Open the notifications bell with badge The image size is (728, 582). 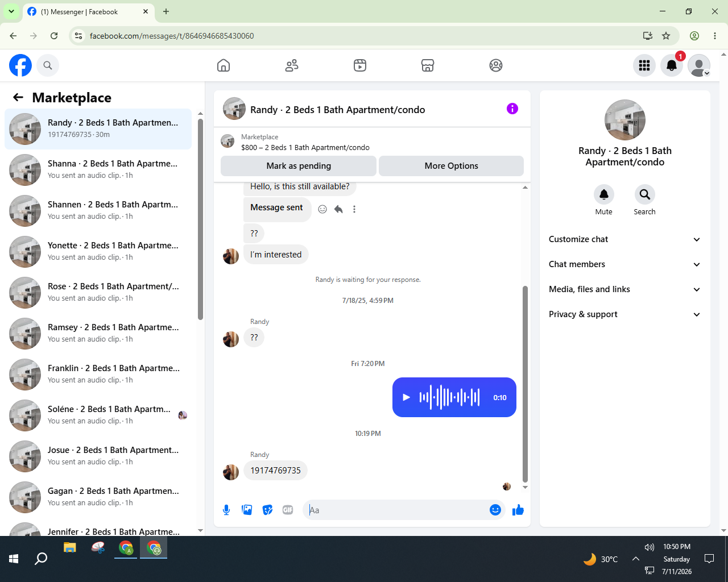tap(672, 65)
